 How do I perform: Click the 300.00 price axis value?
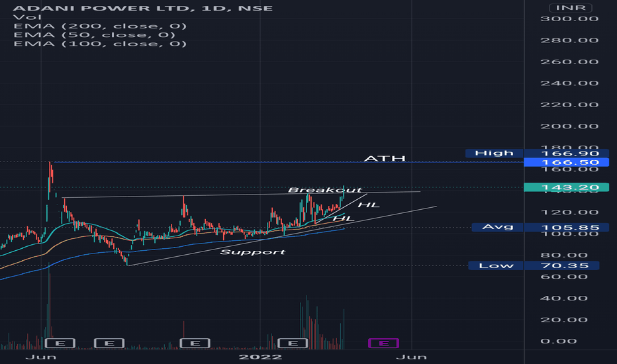pos(569,19)
